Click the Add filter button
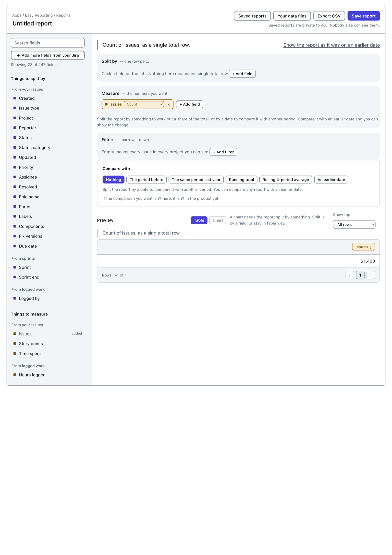Viewport: 392px width, 555px height. [223, 152]
